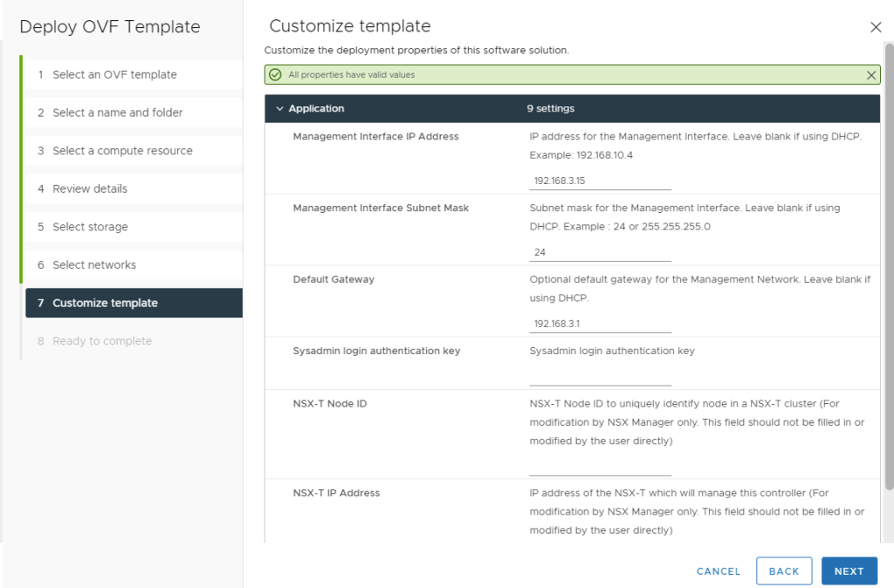The height and width of the screenshot is (588, 894).
Task: Dismiss the valid values notification banner
Action: 870,75
